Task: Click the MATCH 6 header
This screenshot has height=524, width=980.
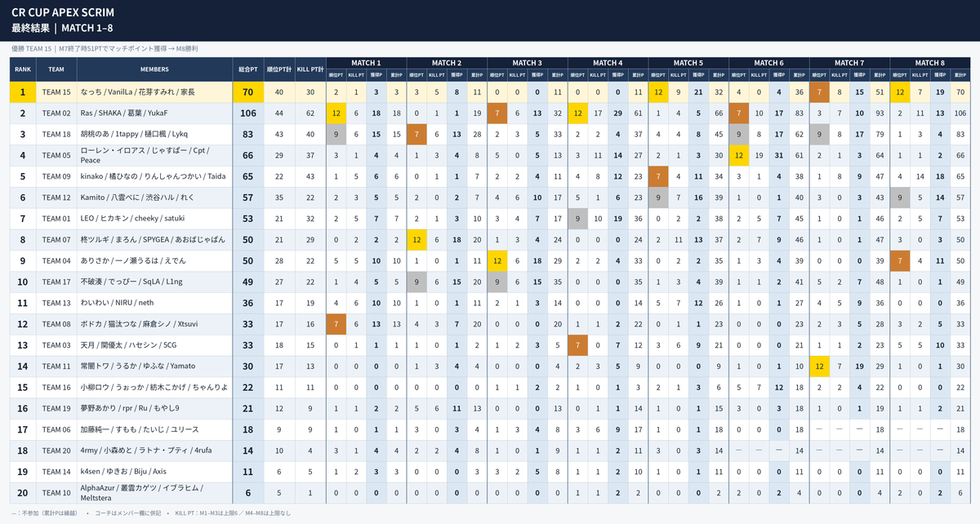Action: [768, 63]
